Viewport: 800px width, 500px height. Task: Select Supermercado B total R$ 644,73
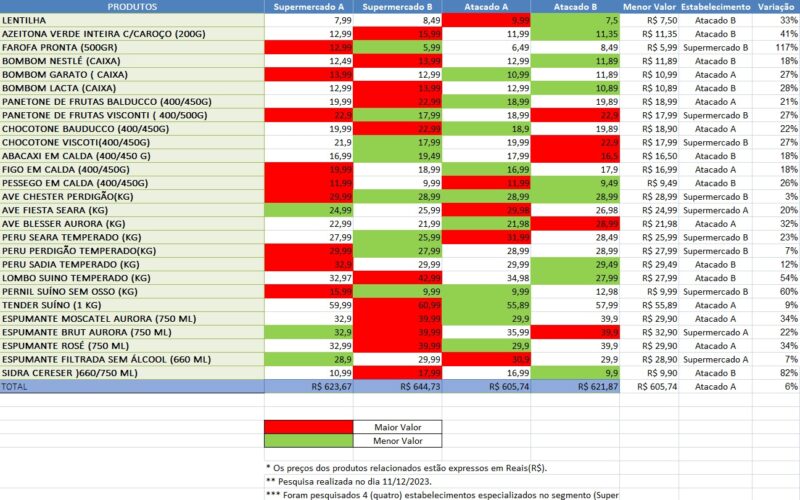pos(397,387)
